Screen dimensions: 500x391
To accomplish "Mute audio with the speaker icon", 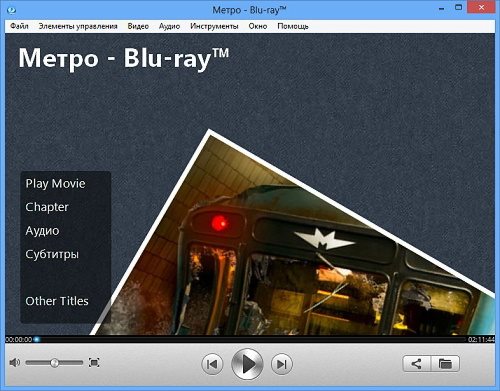I will (15, 362).
